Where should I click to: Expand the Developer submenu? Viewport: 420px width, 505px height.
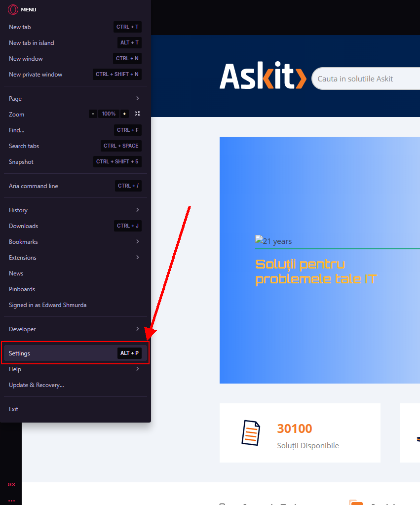pos(75,329)
